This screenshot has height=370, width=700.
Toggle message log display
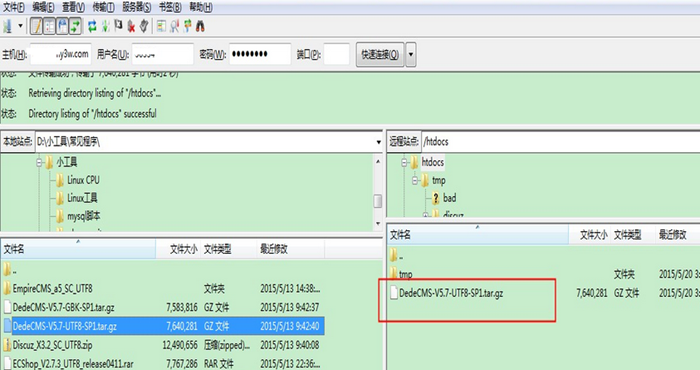[36, 26]
